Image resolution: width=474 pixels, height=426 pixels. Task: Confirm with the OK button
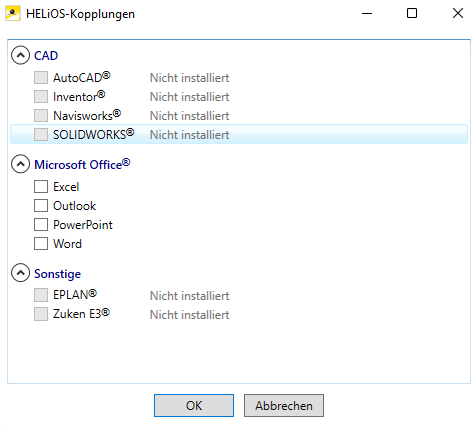pos(194,406)
